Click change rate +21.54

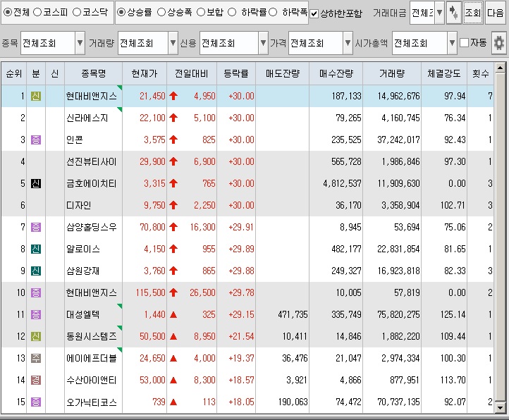coord(241,336)
